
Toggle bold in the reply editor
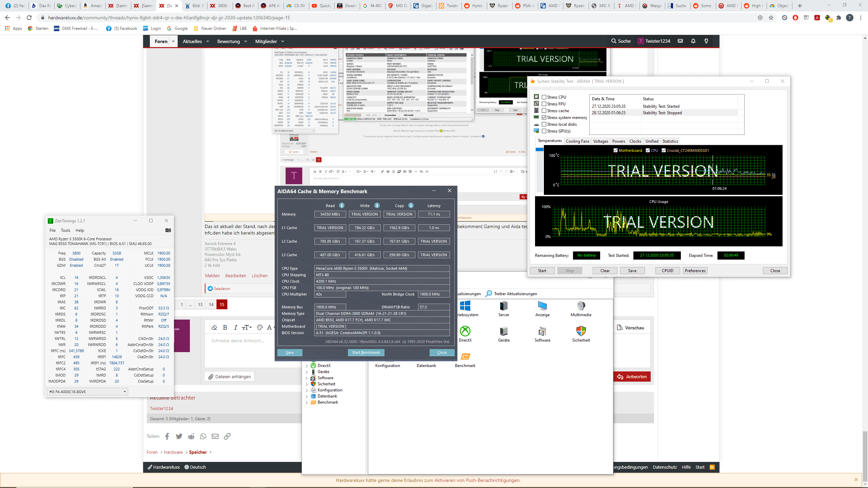(x=225, y=327)
